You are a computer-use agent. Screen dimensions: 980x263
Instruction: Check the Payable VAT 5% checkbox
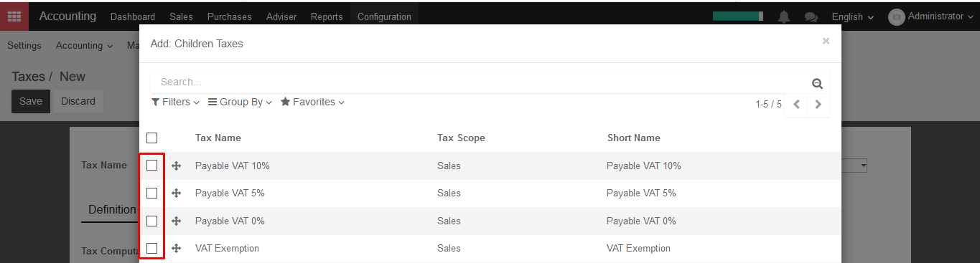tap(151, 193)
